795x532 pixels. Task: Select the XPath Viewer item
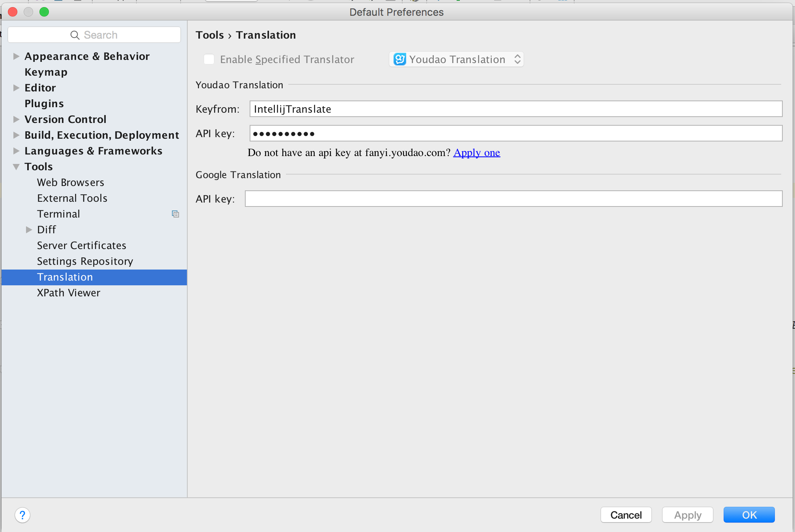click(x=69, y=293)
